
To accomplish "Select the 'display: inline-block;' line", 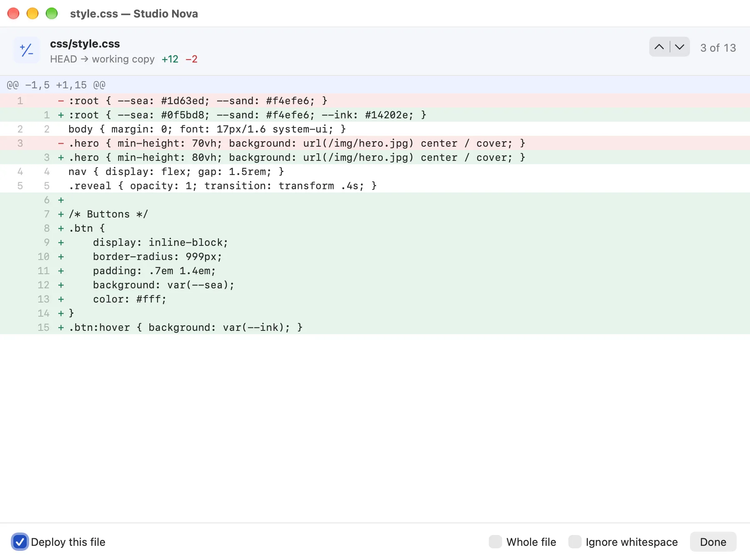I will pos(375,242).
